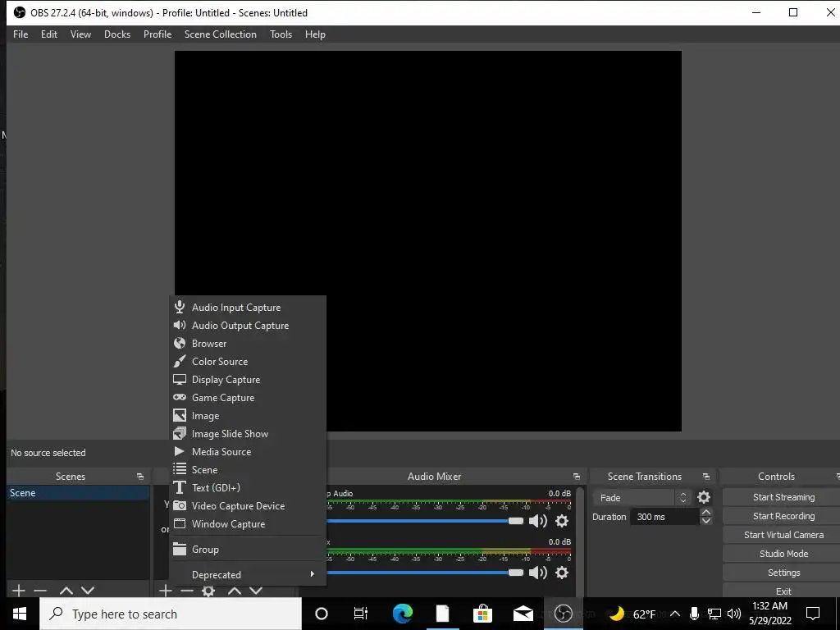Image resolution: width=840 pixels, height=630 pixels.
Task: Add a source with Sources plus icon
Action: [x=166, y=591]
